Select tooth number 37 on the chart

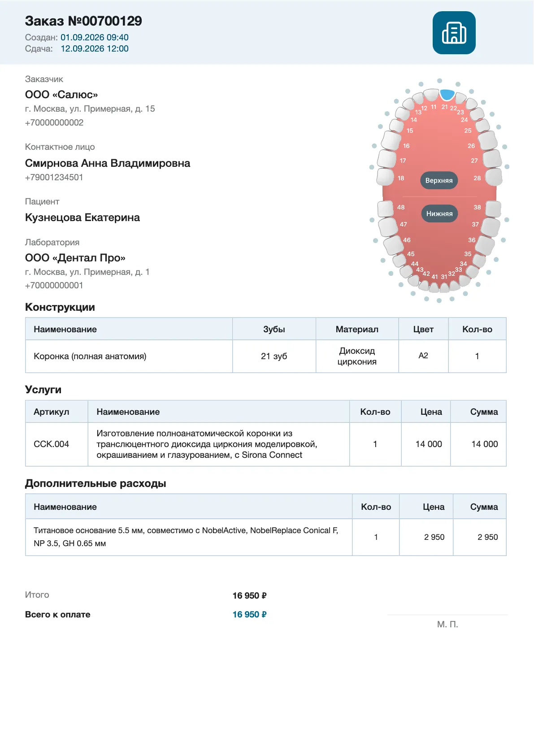coord(491,227)
